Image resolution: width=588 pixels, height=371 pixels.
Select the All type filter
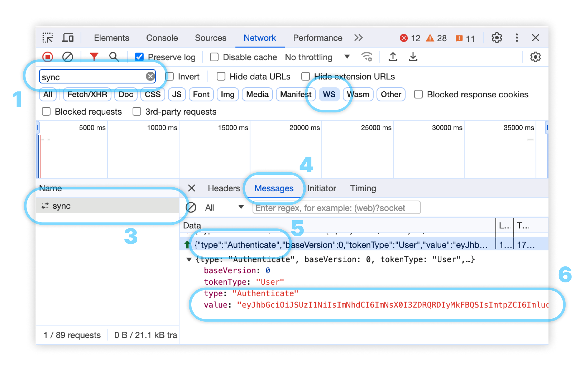point(48,94)
